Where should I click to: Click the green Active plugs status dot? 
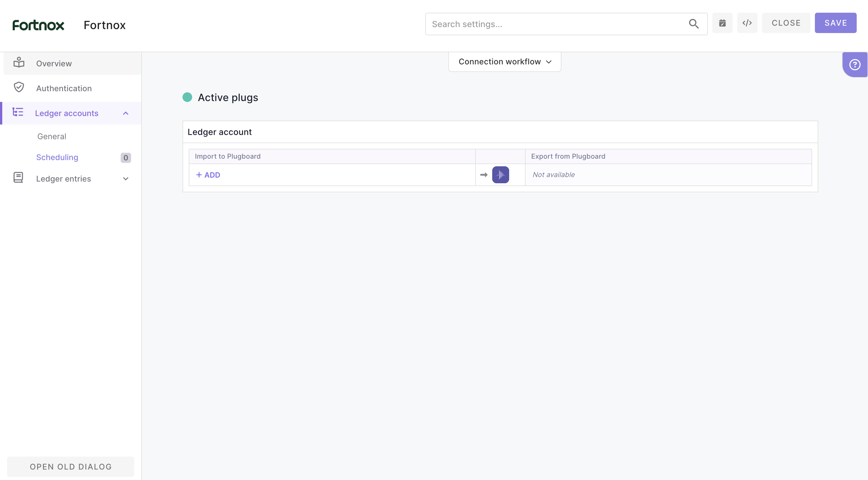pyautogui.click(x=187, y=97)
